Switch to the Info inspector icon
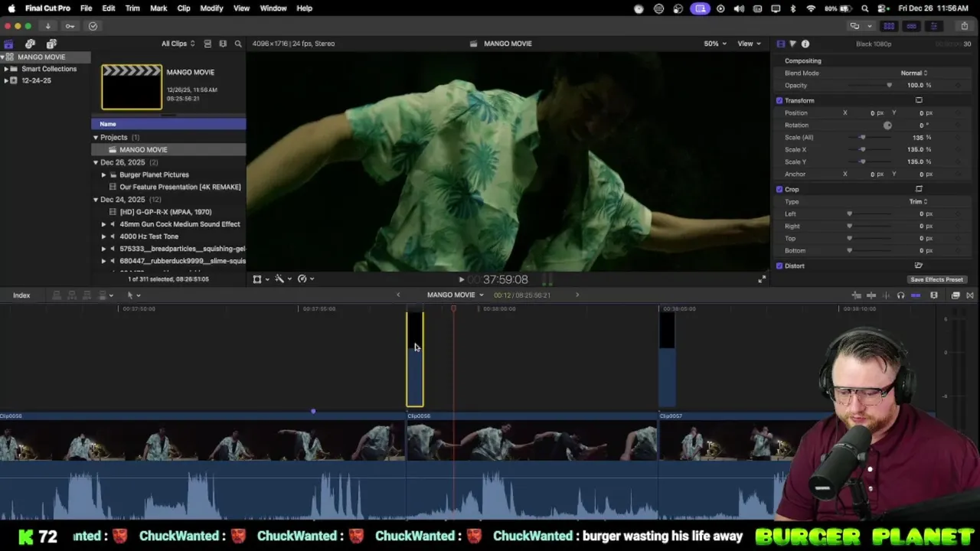The image size is (980, 551). pyautogui.click(x=805, y=44)
